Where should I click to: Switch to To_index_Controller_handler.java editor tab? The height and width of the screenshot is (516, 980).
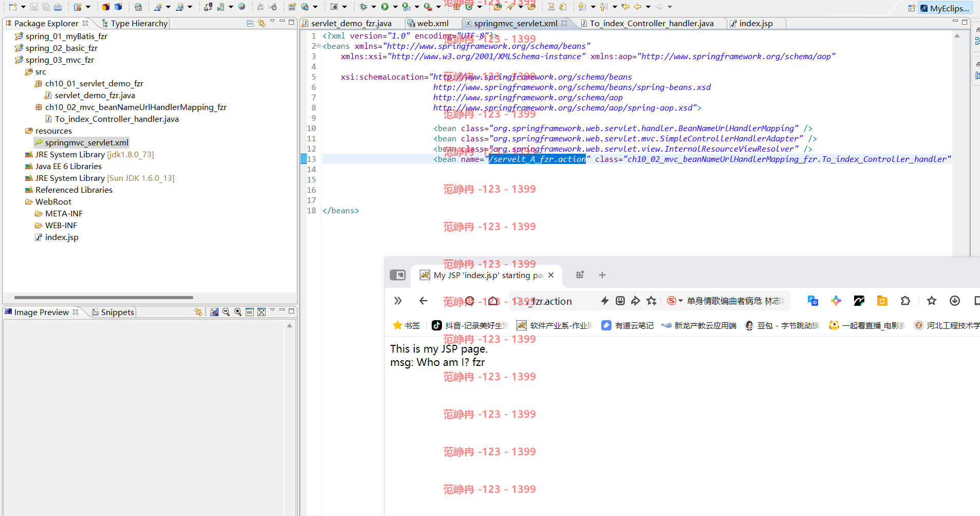(652, 24)
